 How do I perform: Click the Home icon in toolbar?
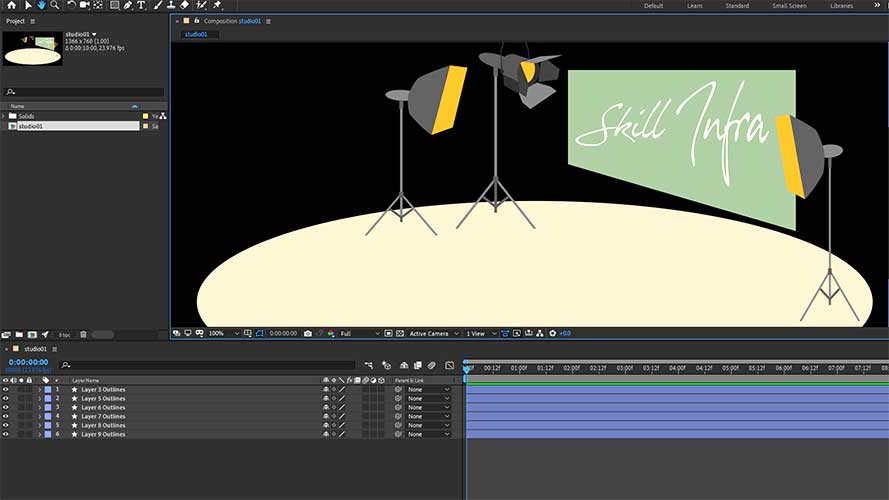point(11,5)
